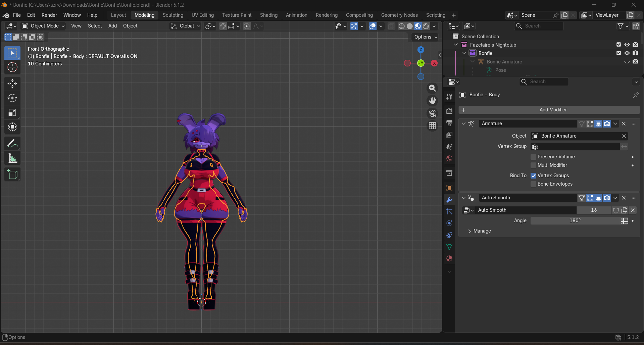The image size is (644, 345).
Task: Switch to the Sculpting workspace tab
Action: [173, 15]
